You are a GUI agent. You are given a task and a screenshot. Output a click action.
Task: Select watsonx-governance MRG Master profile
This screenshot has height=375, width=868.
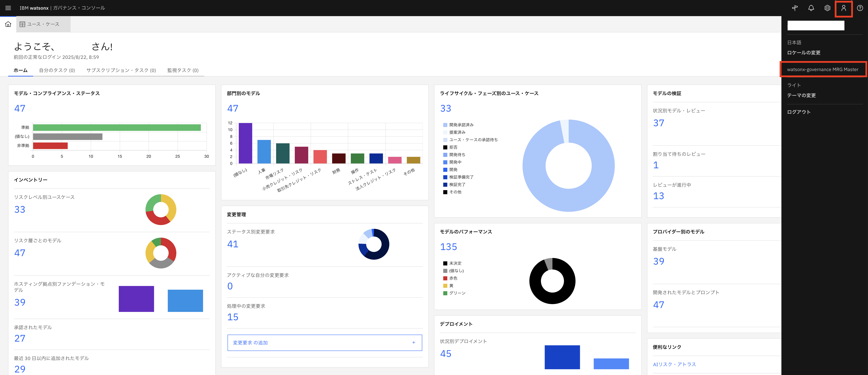[x=822, y=69]
